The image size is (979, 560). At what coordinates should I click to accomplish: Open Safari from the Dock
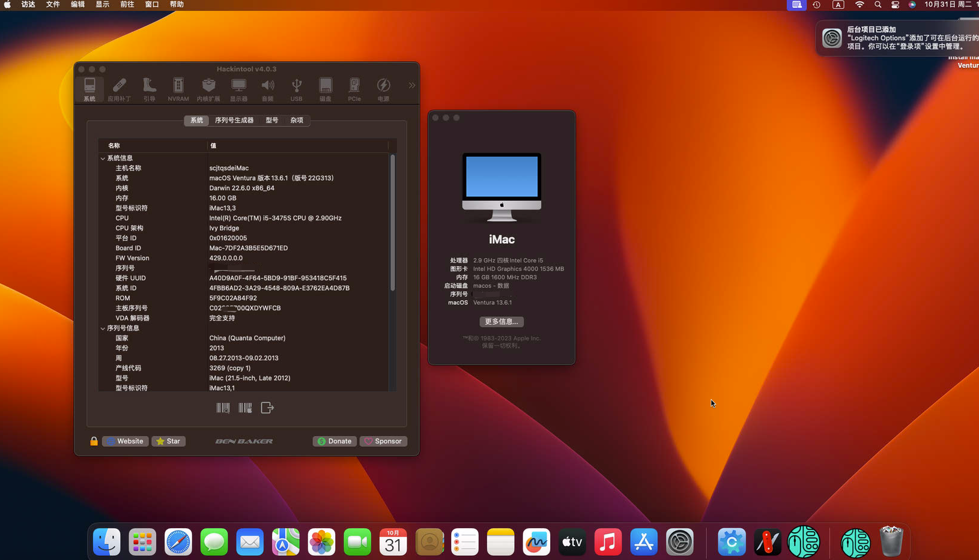point(178,543)
